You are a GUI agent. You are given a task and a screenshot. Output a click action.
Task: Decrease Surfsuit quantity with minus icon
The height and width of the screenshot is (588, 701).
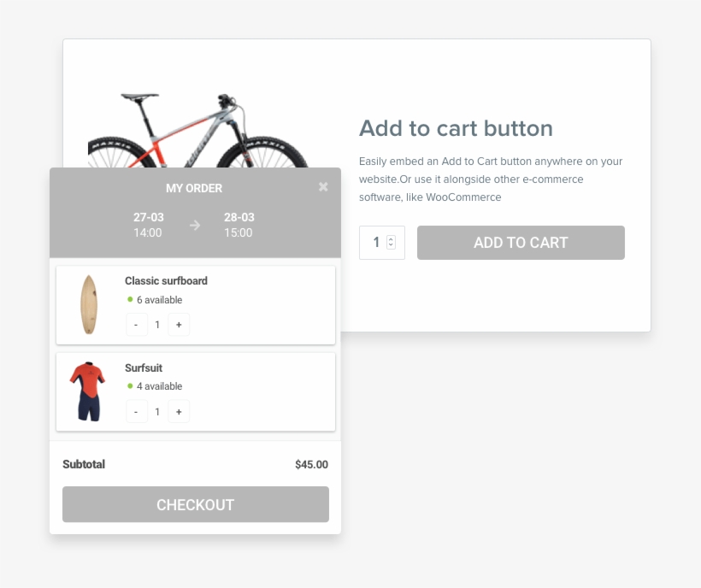click(x=137, y=411)
